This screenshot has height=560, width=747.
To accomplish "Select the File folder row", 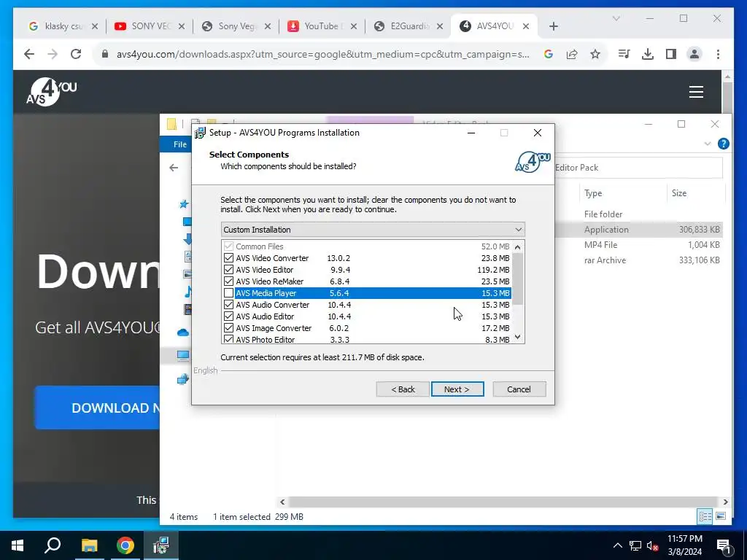I will tap(639, 214).
